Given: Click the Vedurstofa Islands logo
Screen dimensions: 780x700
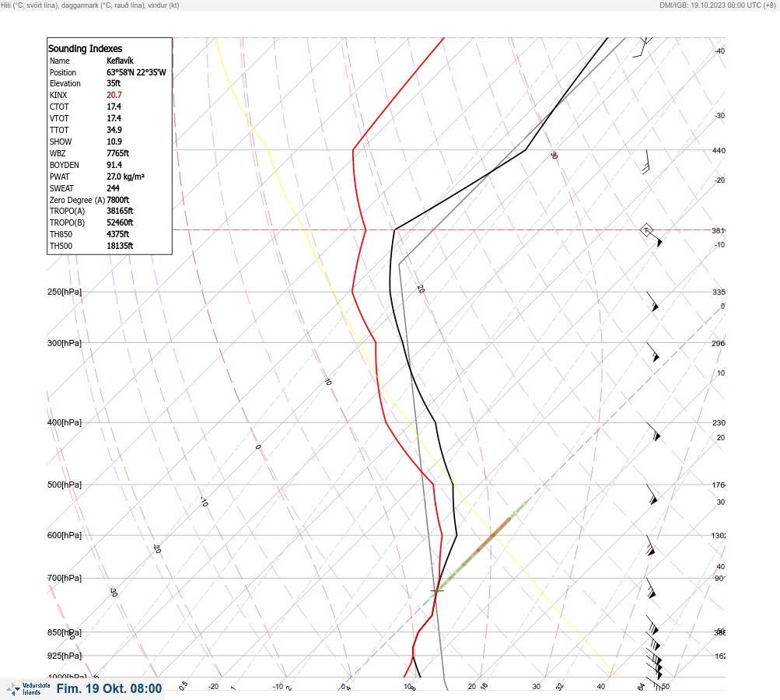Looking at the screenshot, I should point(28,689).
